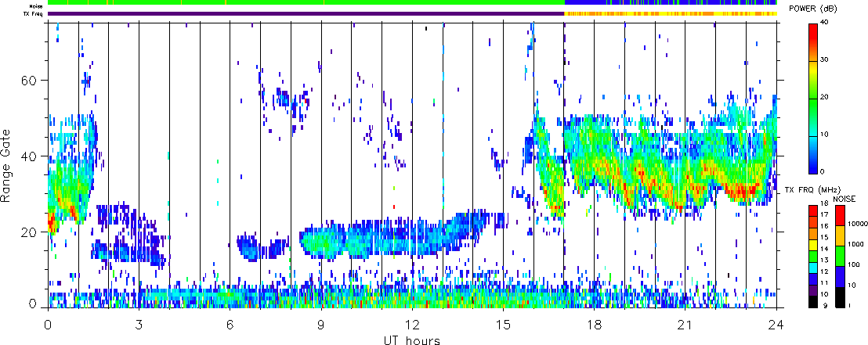Select the 10000 label in NOISE legend

click(856, 225)
